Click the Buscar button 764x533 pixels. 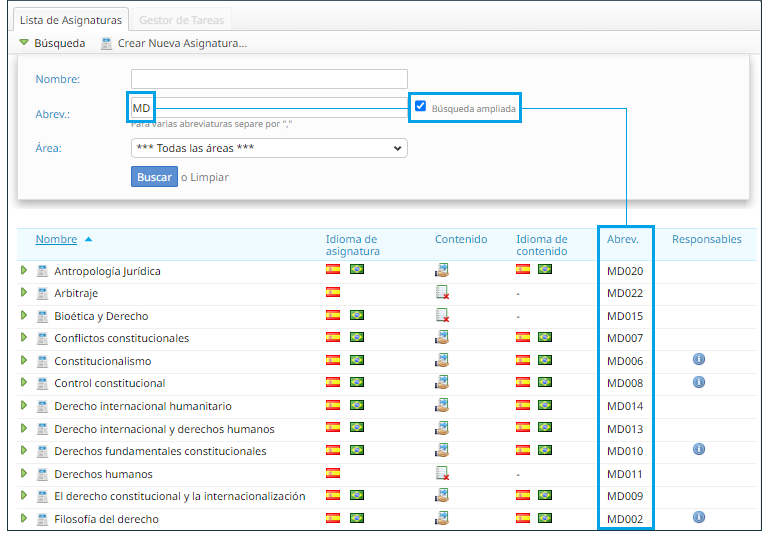tap(154, 177)
